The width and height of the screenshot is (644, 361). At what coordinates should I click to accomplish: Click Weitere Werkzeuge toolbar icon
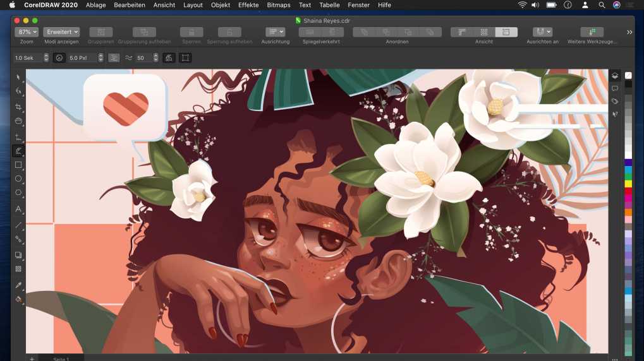point(592,32)
